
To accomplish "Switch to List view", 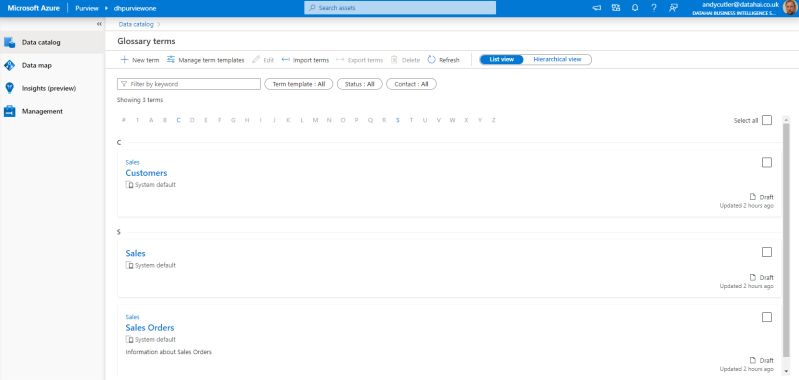I will tap(501, 60).
